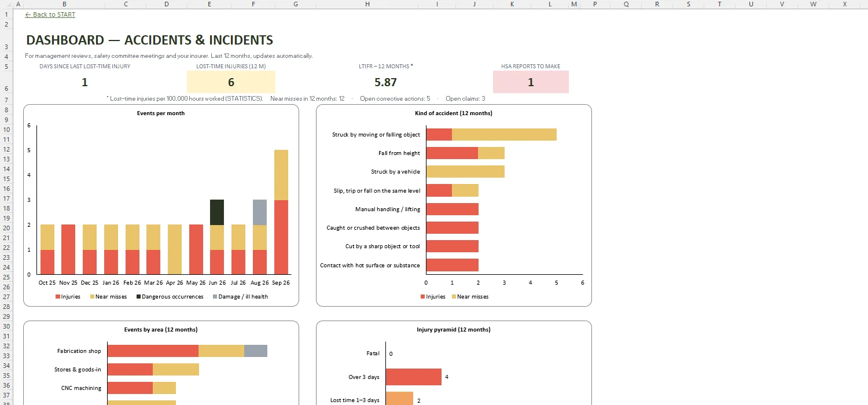Select column K header
The height and width of the screenshot is (405, 868).
click(512, 4)
